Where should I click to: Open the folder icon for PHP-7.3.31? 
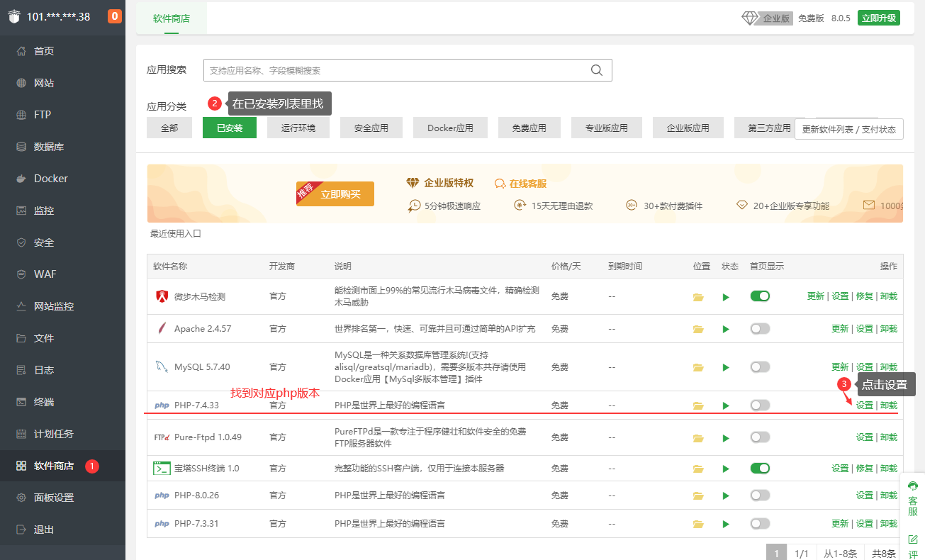[x=698, y=524]
